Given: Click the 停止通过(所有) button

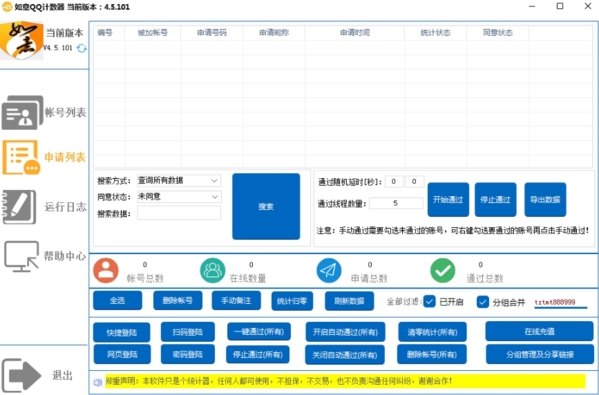Looking at the screenshot, I should click(258, 355).
